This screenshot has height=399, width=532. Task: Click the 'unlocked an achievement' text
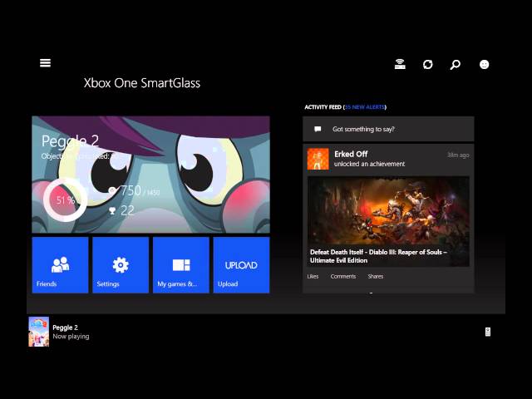tap(369, 164)
